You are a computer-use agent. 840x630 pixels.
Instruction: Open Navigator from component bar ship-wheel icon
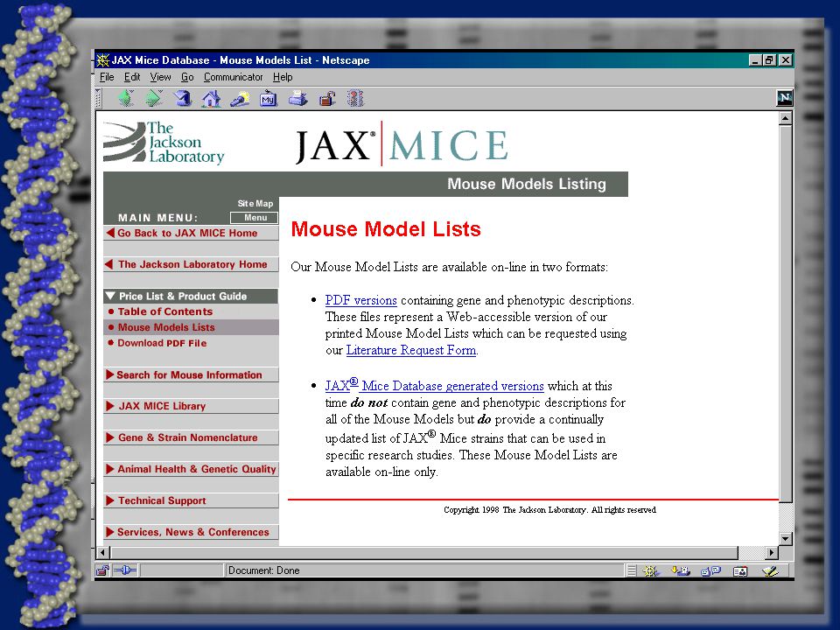pos(651,571)
